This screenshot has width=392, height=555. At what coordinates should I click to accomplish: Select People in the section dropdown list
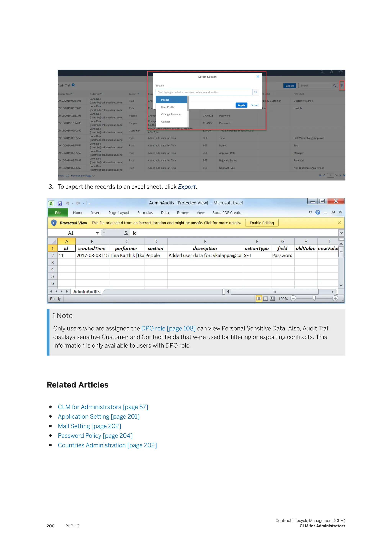[x=171, y=100]
